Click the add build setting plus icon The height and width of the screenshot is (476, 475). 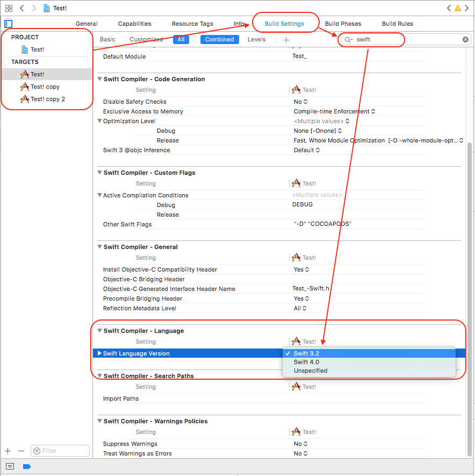(286, 40)
